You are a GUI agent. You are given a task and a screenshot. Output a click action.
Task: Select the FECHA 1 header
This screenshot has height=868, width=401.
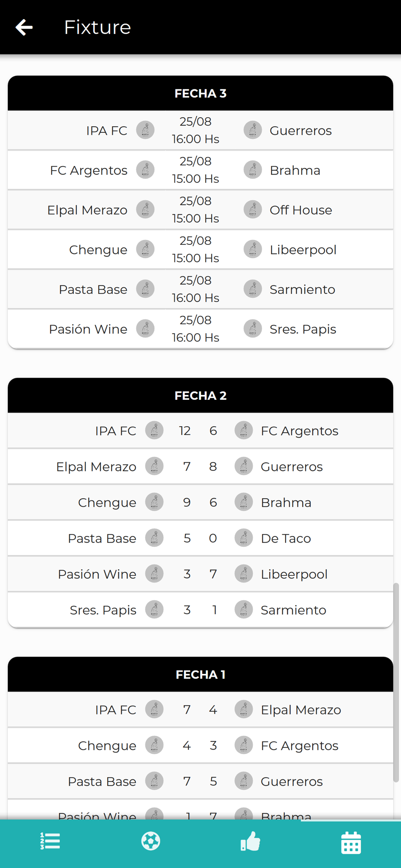(200, 674)
